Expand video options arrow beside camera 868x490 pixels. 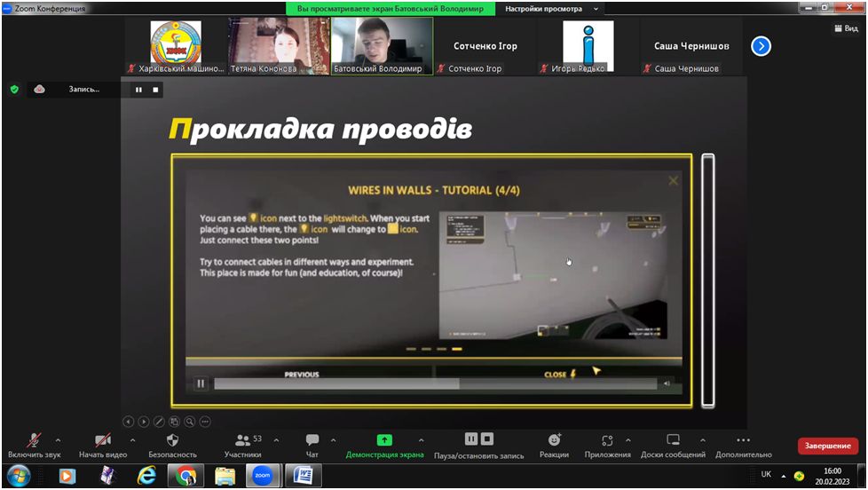pyautogui.click(x=132, y=440)
